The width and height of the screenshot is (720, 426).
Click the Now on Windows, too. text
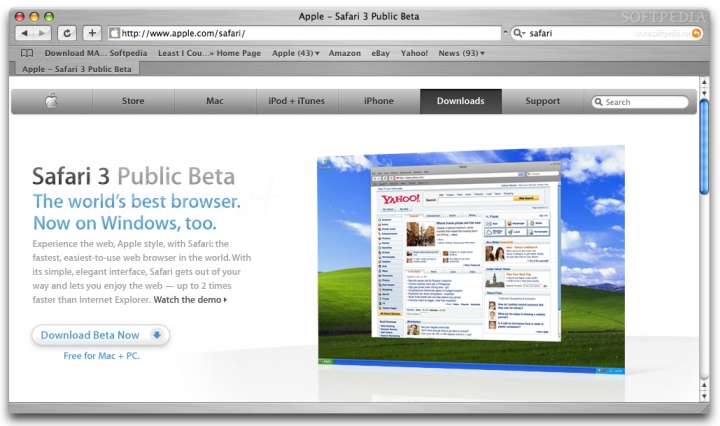click(124, 223)
